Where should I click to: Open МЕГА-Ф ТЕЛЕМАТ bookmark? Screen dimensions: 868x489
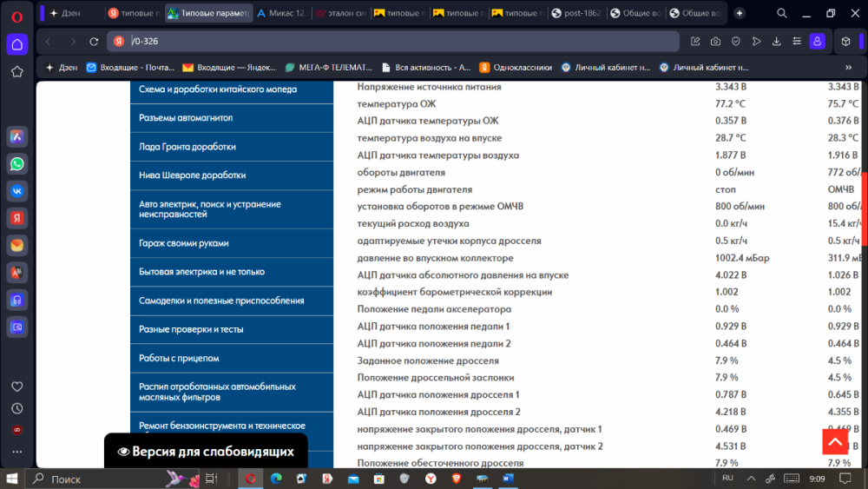[x=329, y=68]
